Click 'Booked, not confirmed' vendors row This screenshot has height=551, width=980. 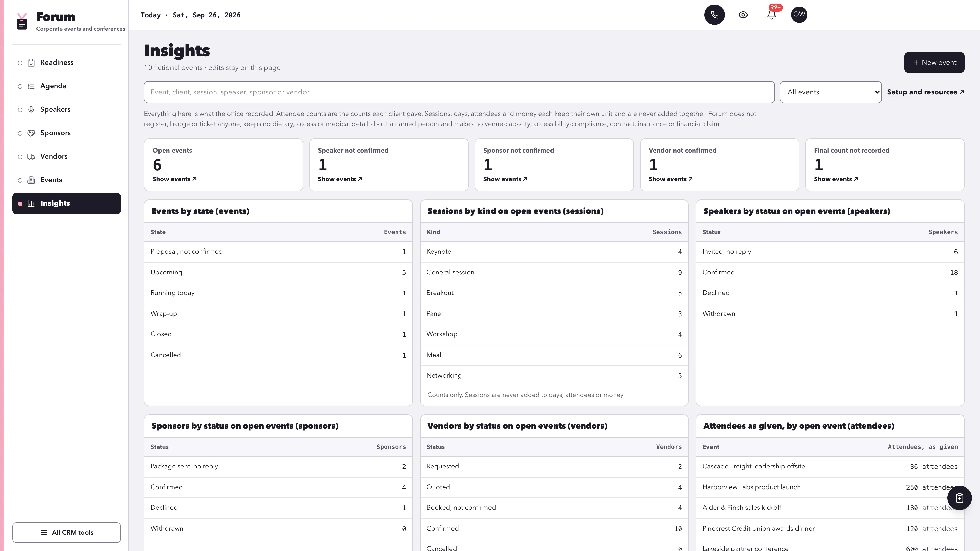click(x=554, y=508)
